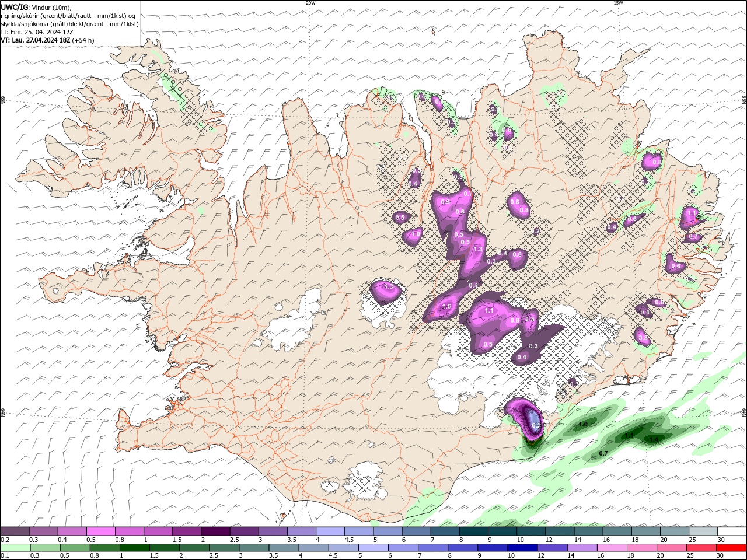The height and width of the screenshot is (560, 747).
Task: Click the 'VT: Lau. 27.04.2024 18Z (+54 h)' line
Action: [48, 40]
